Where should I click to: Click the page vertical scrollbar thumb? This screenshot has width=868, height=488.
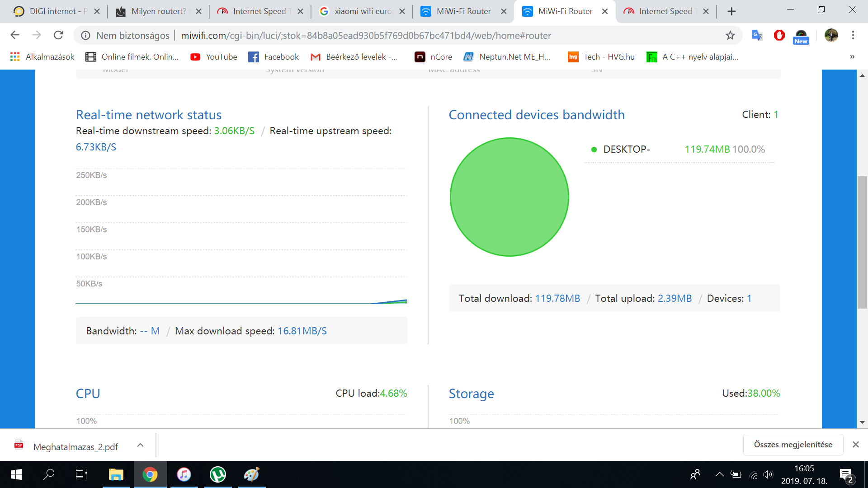[x=862, y=242]
